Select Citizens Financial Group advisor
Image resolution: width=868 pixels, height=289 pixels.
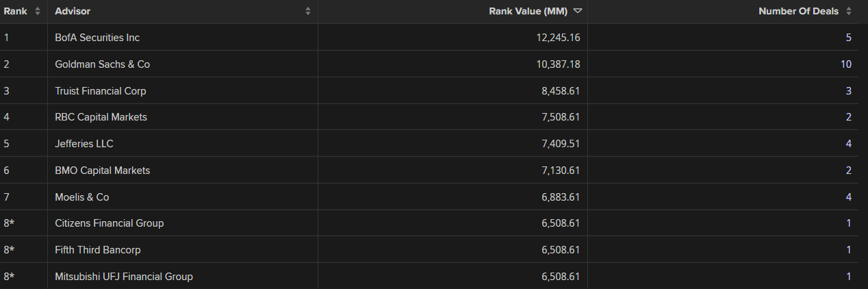109,223
